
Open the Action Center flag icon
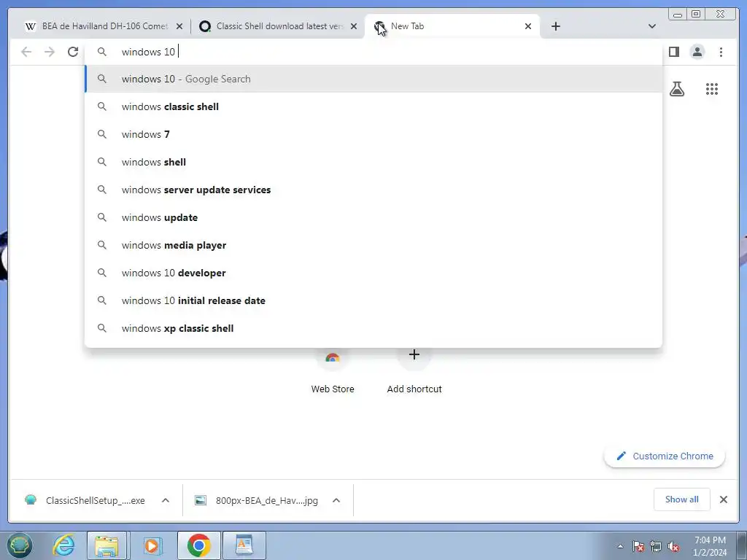[x=638, y=547]
